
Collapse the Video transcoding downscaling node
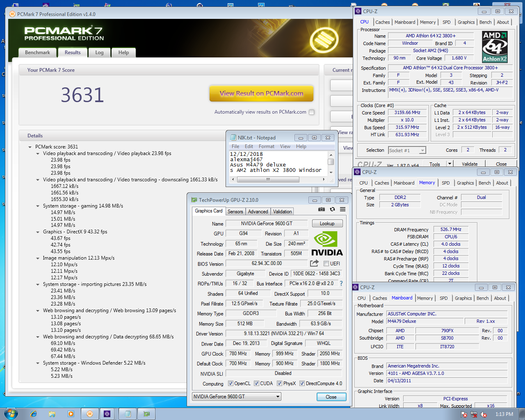(x=38, y=180)
